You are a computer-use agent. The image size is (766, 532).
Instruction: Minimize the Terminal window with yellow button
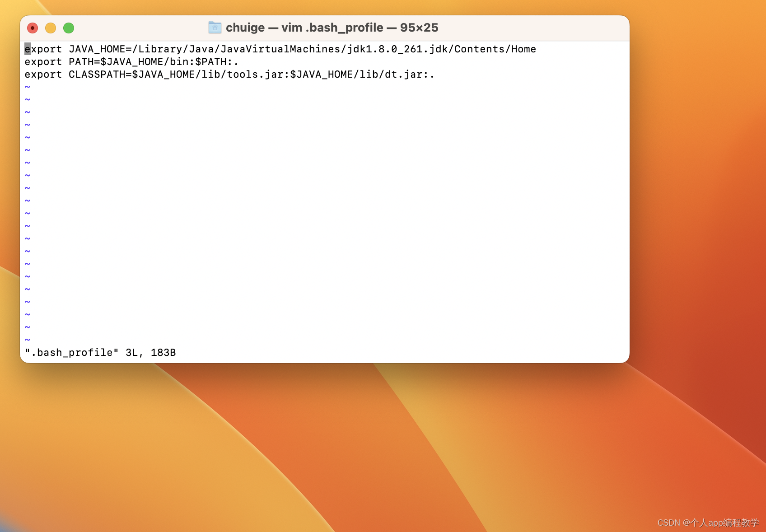pos(51,28)
